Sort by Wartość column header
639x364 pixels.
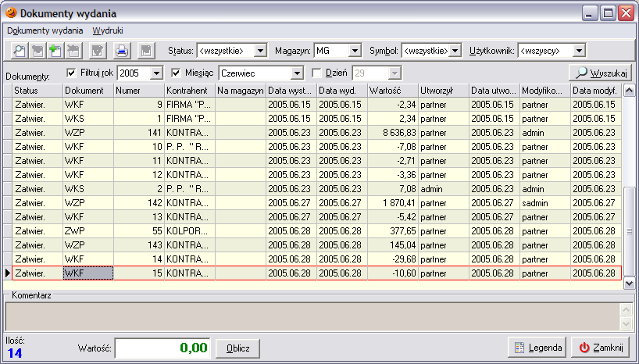tap(393, 91)
